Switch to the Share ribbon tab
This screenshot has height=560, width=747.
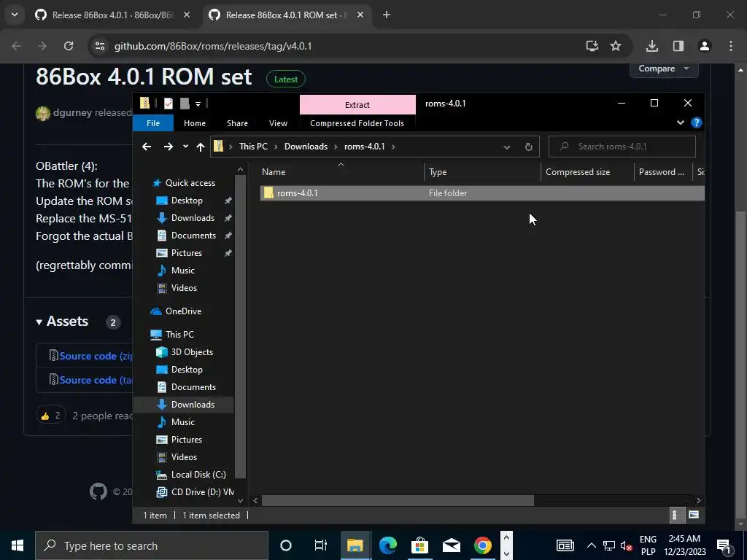(x=237, y=123)
